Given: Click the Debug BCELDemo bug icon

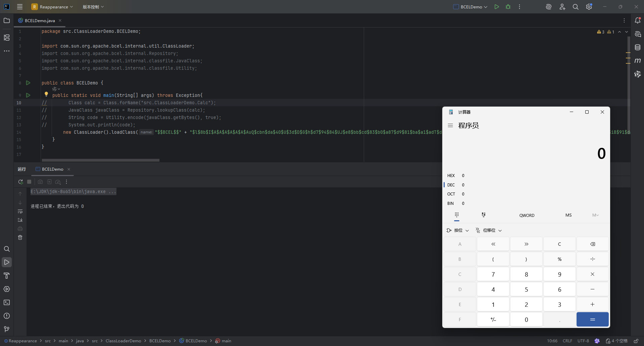Looking at the screenshot, I should pyautogui.click(x=508, y=7).
